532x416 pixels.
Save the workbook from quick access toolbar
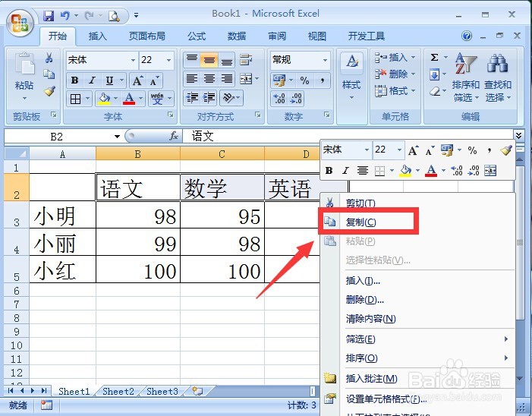coord(48,16)
